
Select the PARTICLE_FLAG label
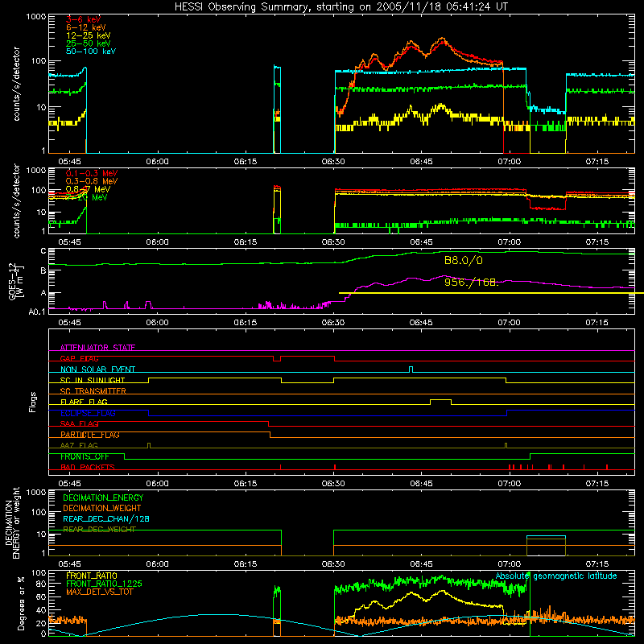pyautogui.click(x=90, y=435)
